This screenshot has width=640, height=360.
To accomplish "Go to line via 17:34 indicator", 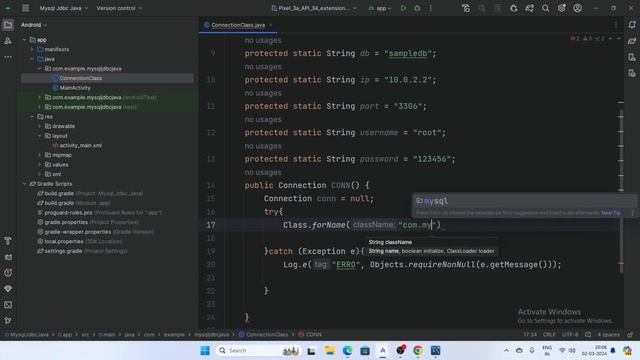I will [530, 335].
